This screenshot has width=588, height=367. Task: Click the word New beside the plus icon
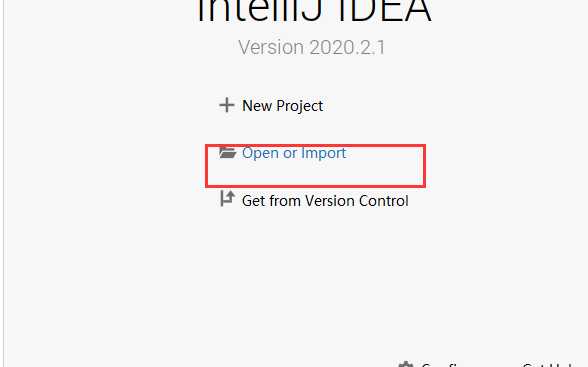(257, 106)
